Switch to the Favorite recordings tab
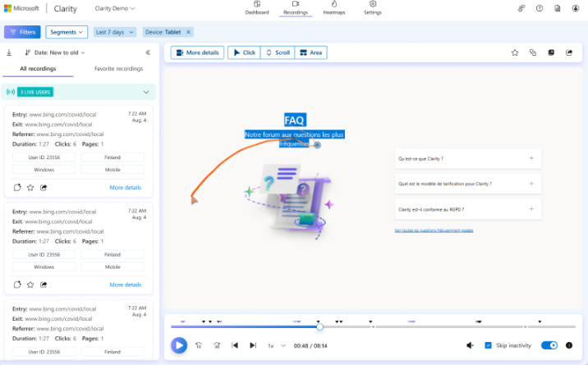The image size is (588, 365). (118, 69)
